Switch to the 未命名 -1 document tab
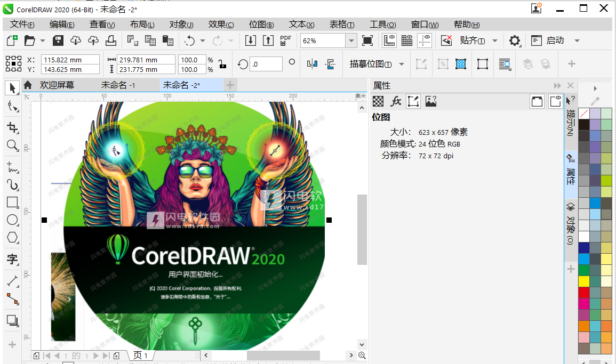The image size is (616, 364). 118,85
